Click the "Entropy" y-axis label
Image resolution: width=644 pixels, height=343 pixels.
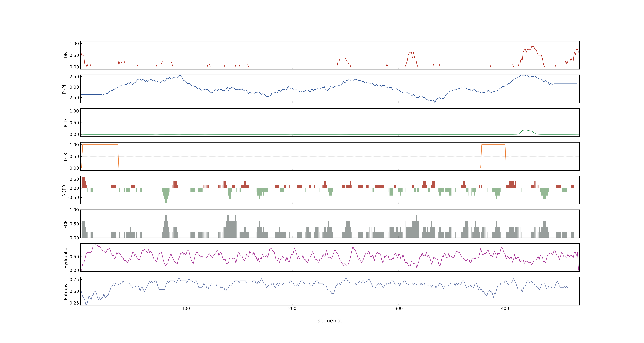point(66,292)
